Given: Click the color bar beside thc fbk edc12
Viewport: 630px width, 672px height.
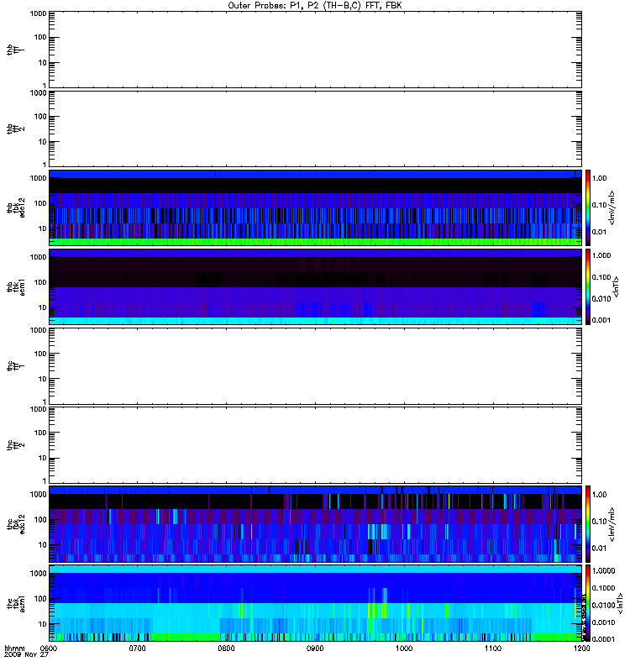Looking at the screenshot, I should click(x=588, y=524).
